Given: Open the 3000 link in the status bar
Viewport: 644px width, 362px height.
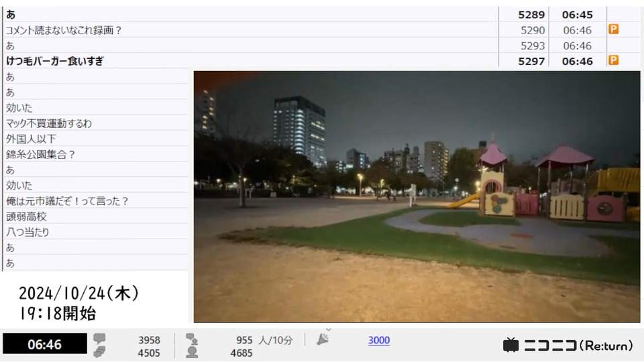Looking at the screenshot, I should pos(378,341).
